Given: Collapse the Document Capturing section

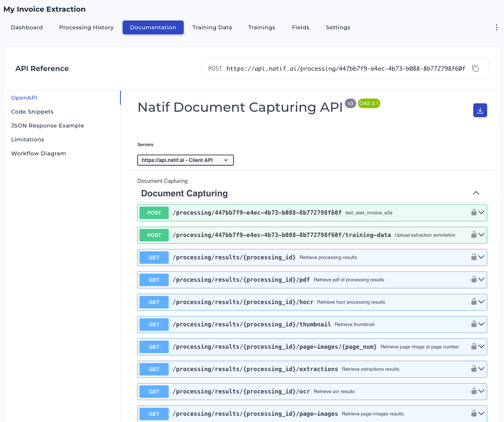Looking at the screenshot, I should click(x=476, y=193).
